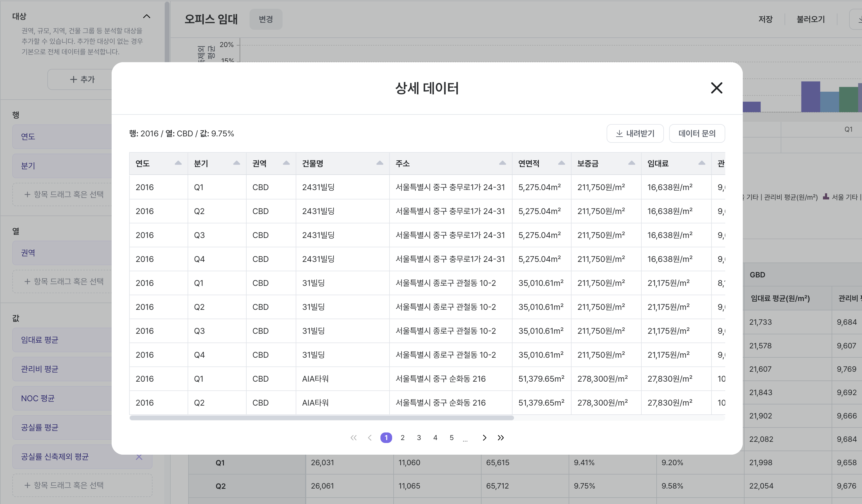This screenshot has height=504, width=862.
Task: Click the 내려받기 download button
Action: 635,133
